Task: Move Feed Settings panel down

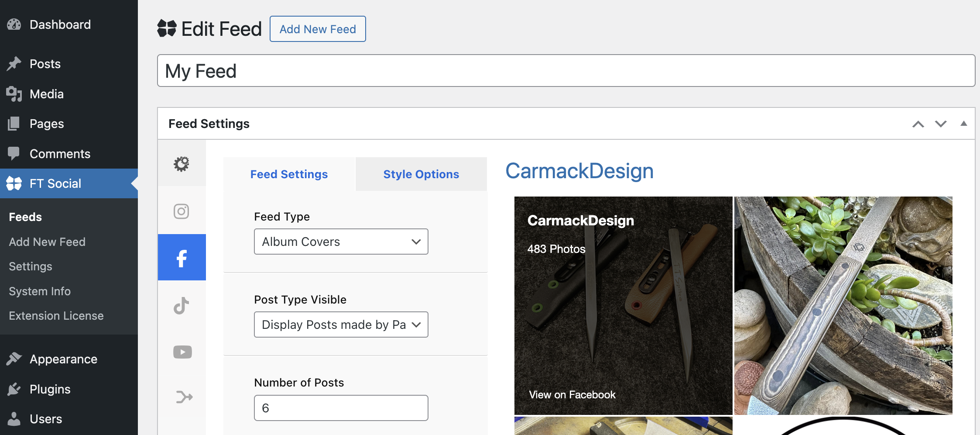Action: click(x=941, y=124)
